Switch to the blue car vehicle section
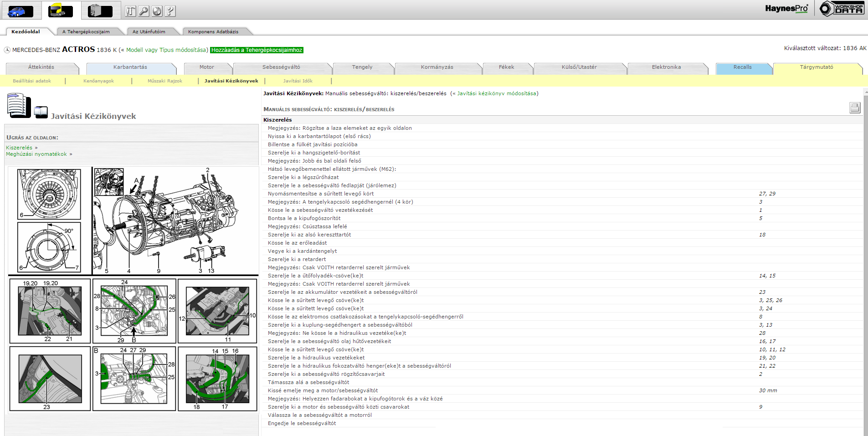 point(21,10)
